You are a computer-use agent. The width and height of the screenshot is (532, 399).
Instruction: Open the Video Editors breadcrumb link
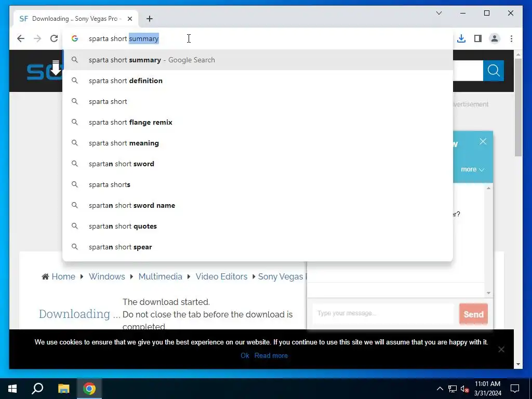[x=221, y=276]
